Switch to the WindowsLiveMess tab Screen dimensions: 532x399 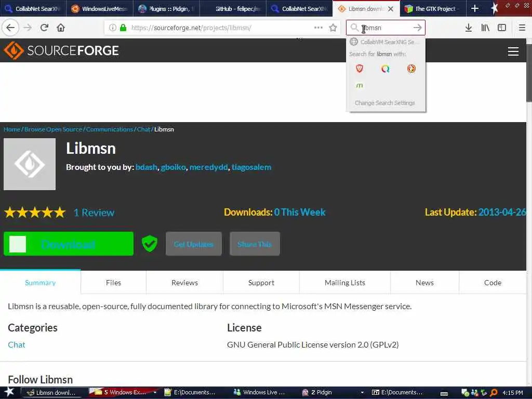(99, 9)
